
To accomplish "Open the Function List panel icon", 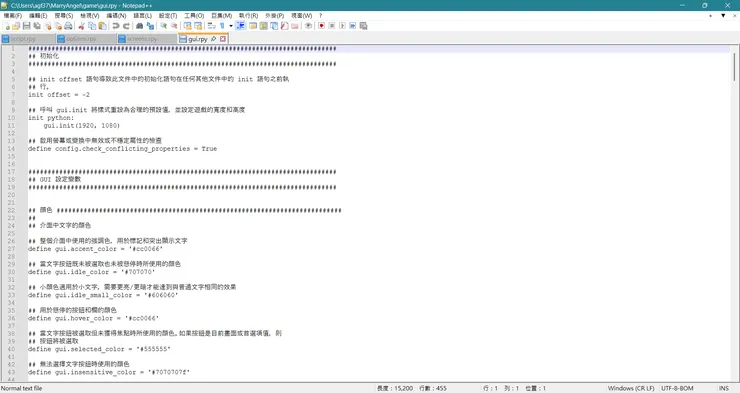I will (284, 26).
